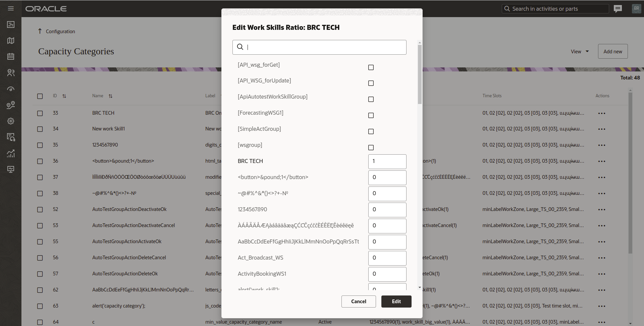Open the reports chart icon in sidebar
Viewport: 644px width, 326px height.
[11, 153]
